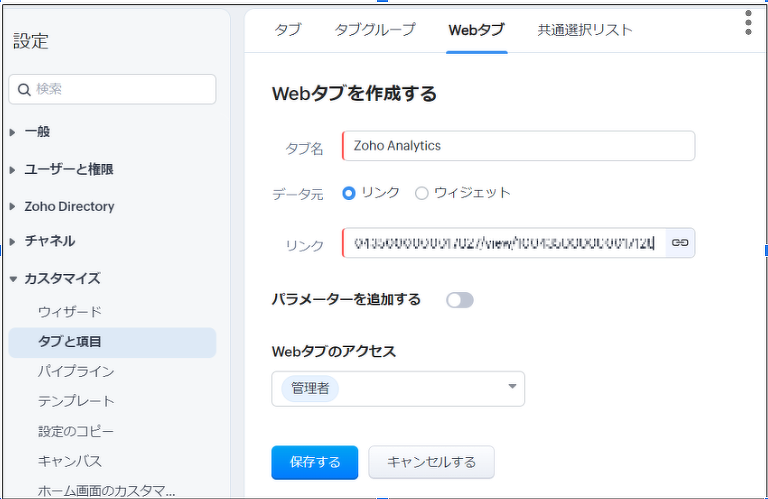Click the タブ名 input field
This screenshot has width=768, height=499.
click(518, 146)
